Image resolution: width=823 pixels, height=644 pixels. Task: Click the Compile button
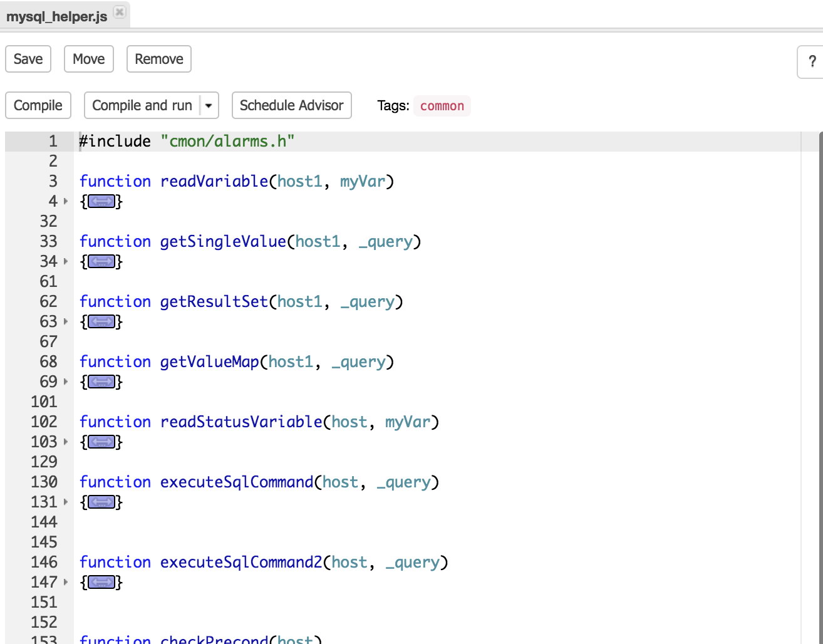(38, 105)
